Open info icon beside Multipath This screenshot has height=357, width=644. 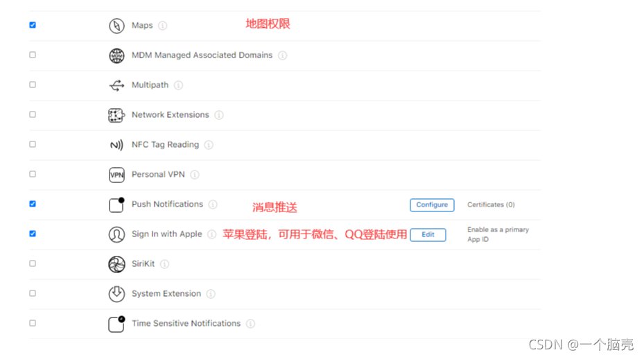(x=178, y=85)
